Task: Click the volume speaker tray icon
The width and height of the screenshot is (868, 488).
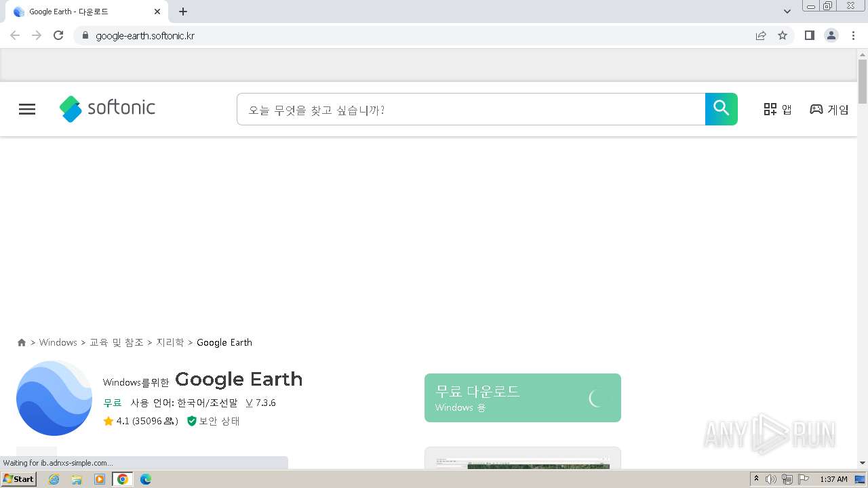Action: click(x=771, y=479)
